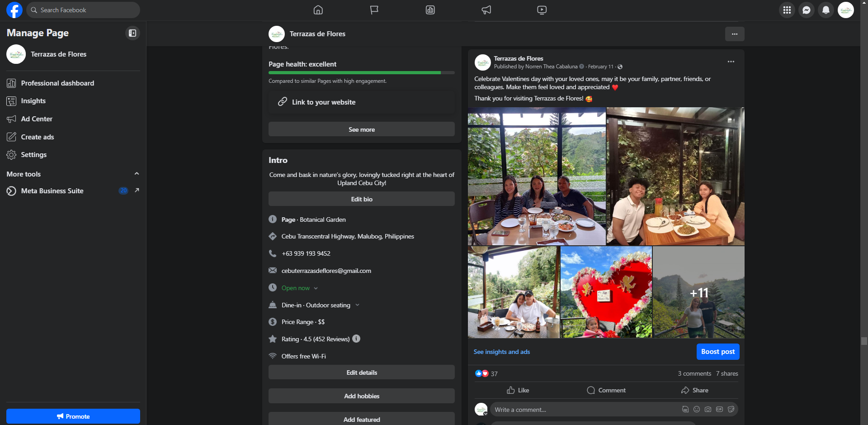
Task: Open the 3 comments link
Action: pos(694,373)
